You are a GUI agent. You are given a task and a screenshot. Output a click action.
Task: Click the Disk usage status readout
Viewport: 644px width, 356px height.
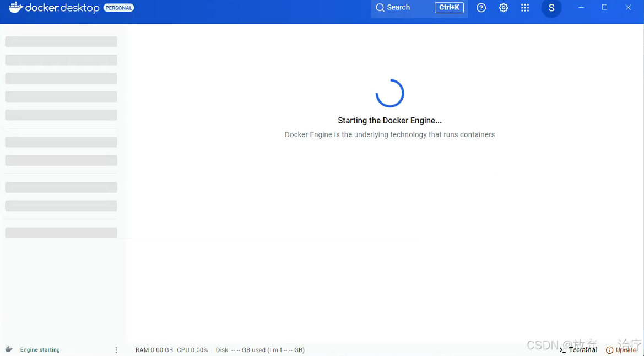click(260, 350)
